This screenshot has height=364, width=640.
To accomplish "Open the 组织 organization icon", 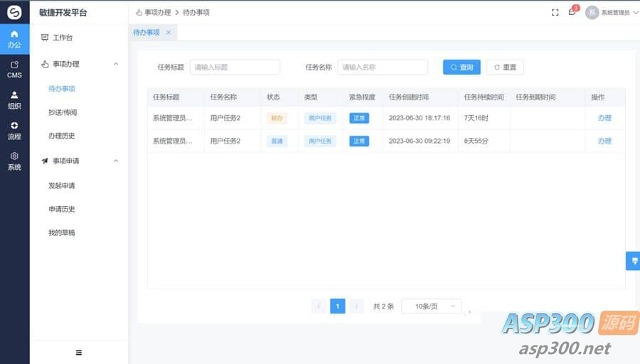I will pyautogui.click(x=14, y=100).
